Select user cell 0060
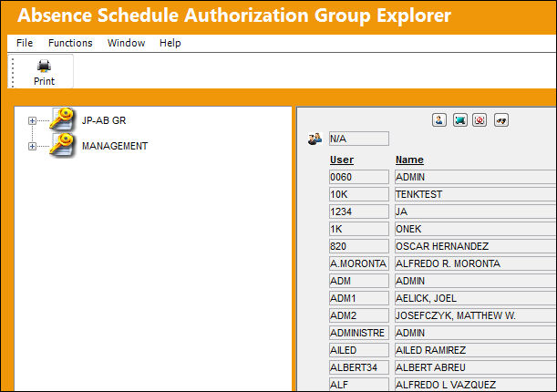The height and width of the screenshot is (392, 557). tap(359, 177)
